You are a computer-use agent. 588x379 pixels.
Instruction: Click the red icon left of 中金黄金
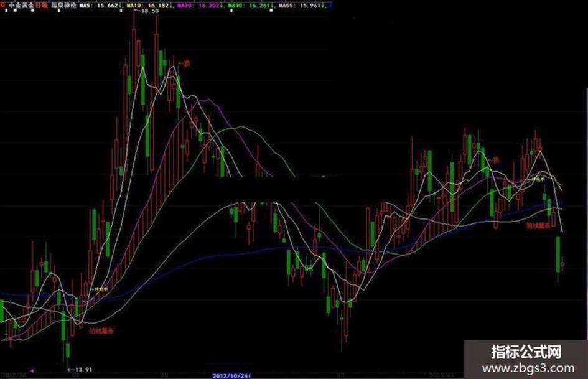tap(3, 5)
